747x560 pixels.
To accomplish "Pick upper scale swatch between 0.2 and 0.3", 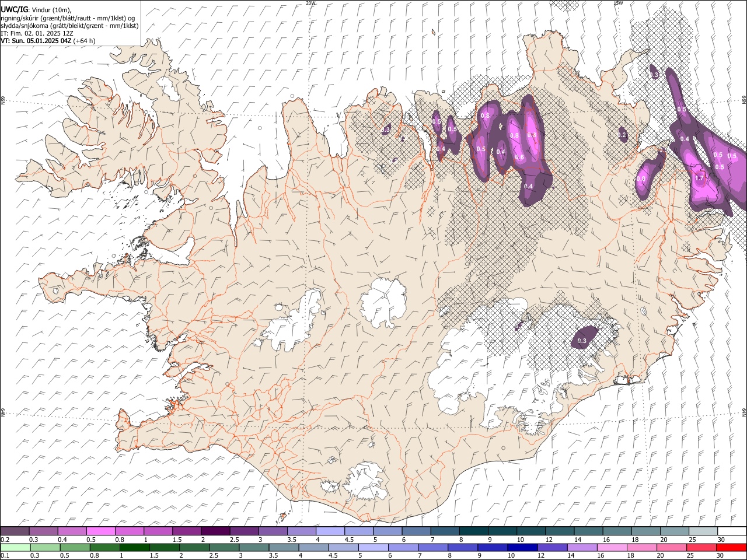I will click(x=15, y=531).
